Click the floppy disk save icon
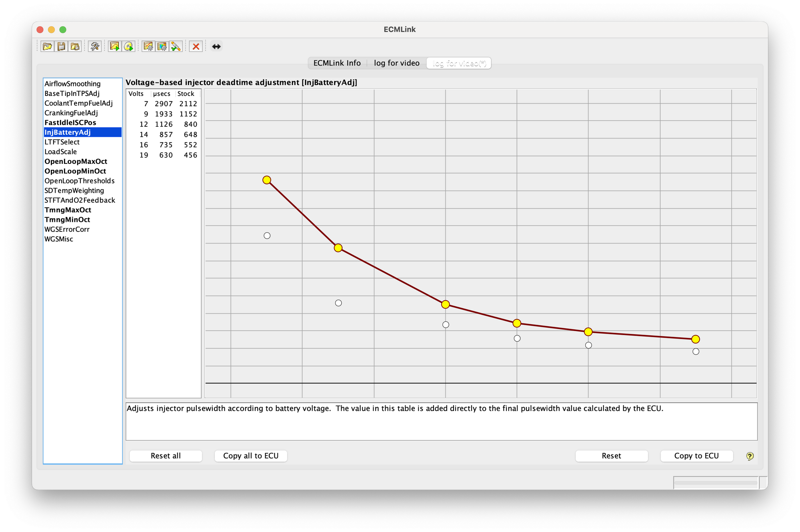Image resolution: width=800 pixels, height=532 pixels. 61,46
